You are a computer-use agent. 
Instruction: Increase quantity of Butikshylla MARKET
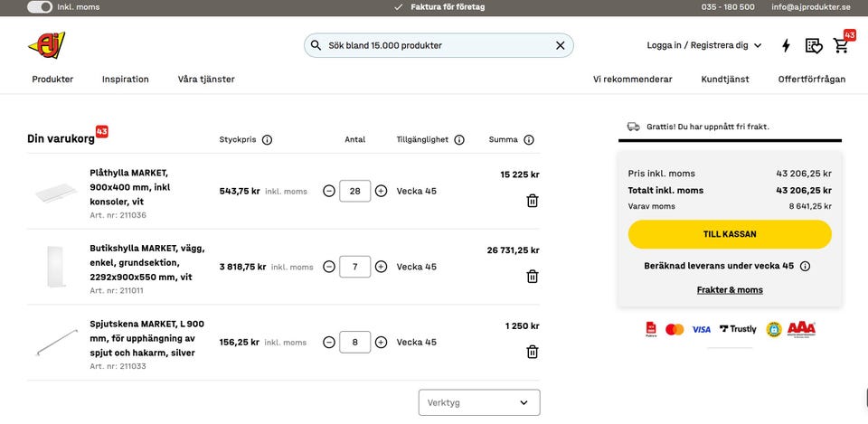[381, 267]
